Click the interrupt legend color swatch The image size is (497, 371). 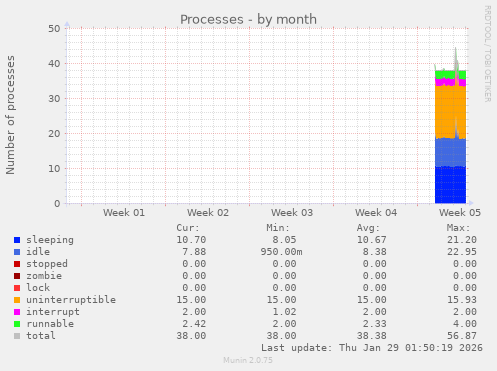click(17, 312)
